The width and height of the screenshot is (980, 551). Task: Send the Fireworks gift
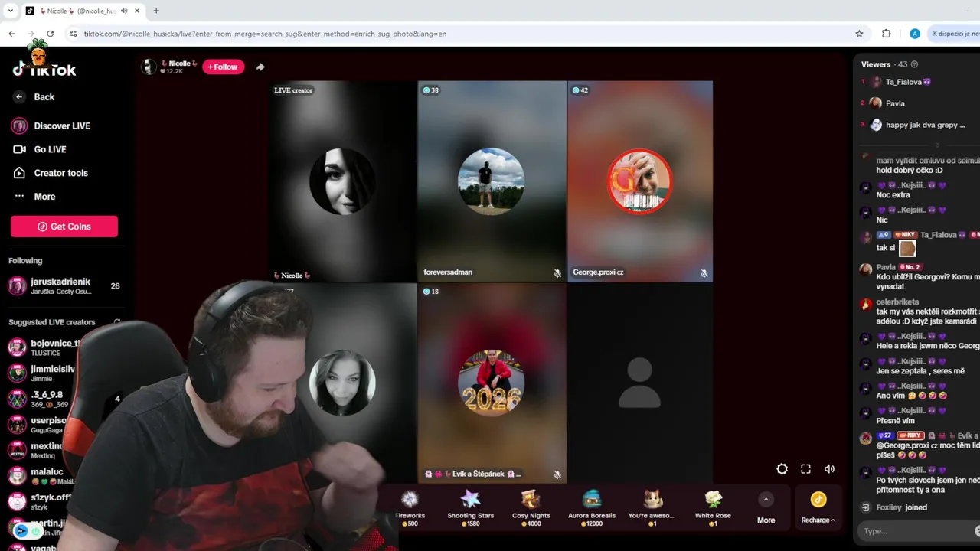(x=410, y=507)
